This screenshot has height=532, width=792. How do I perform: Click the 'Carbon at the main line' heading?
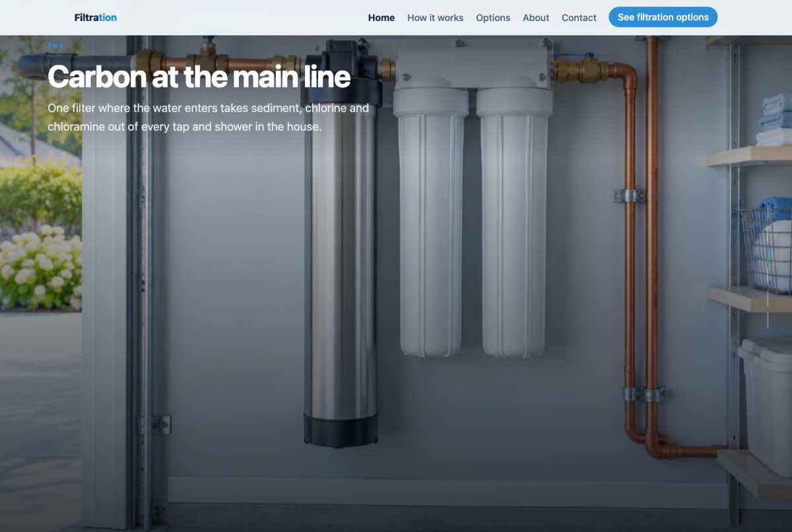pyautogui.click(x=199, y=77)
